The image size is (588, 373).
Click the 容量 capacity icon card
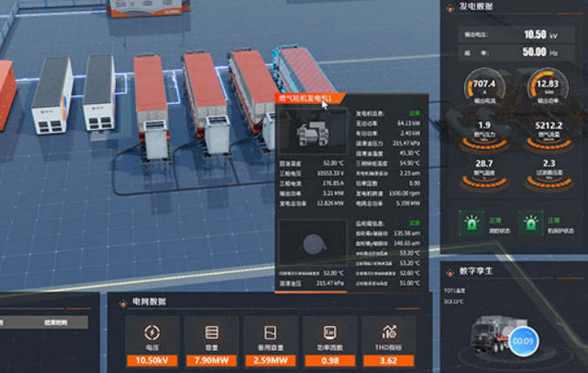click(x=211, y=332)
